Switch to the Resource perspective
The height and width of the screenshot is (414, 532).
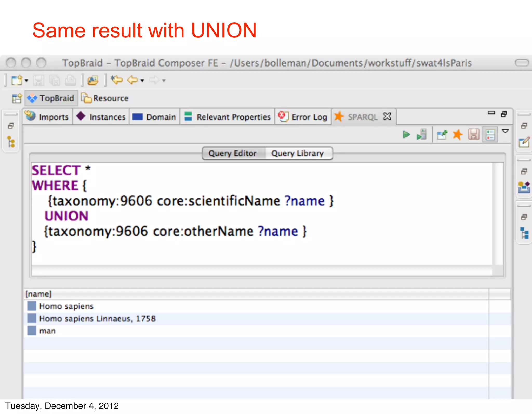(105, 98)
